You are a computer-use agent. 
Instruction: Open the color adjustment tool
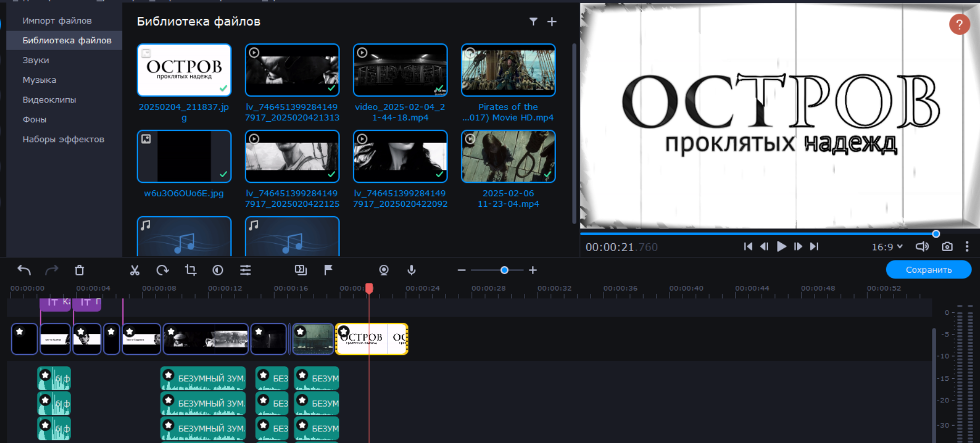(x=218, y=271)
